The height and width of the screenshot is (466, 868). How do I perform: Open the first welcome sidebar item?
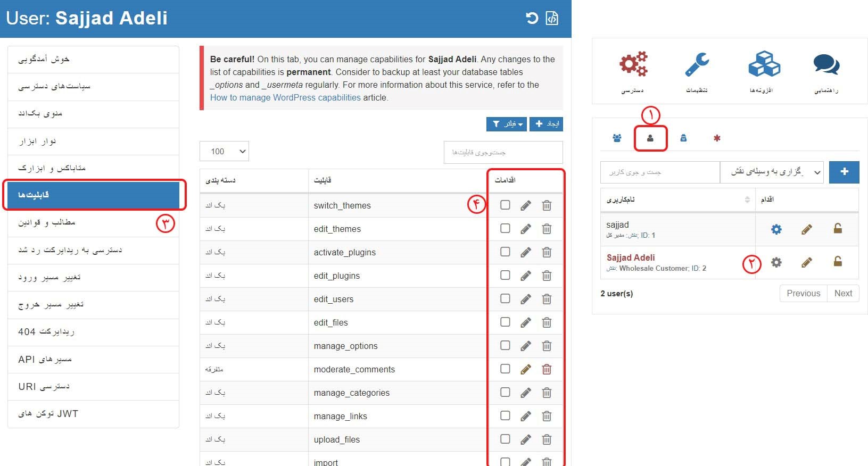point(94,60)
